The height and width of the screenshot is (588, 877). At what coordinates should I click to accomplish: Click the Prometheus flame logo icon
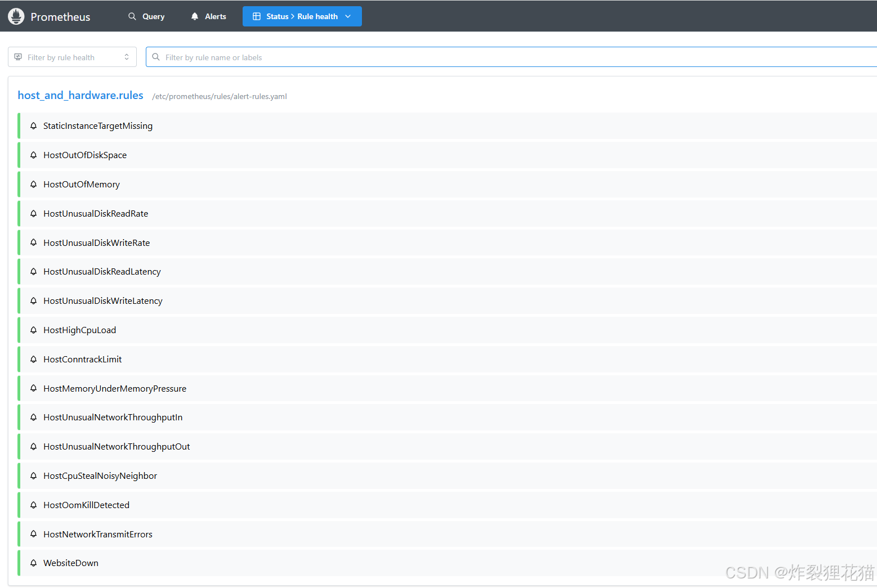[x=16, y=16]
